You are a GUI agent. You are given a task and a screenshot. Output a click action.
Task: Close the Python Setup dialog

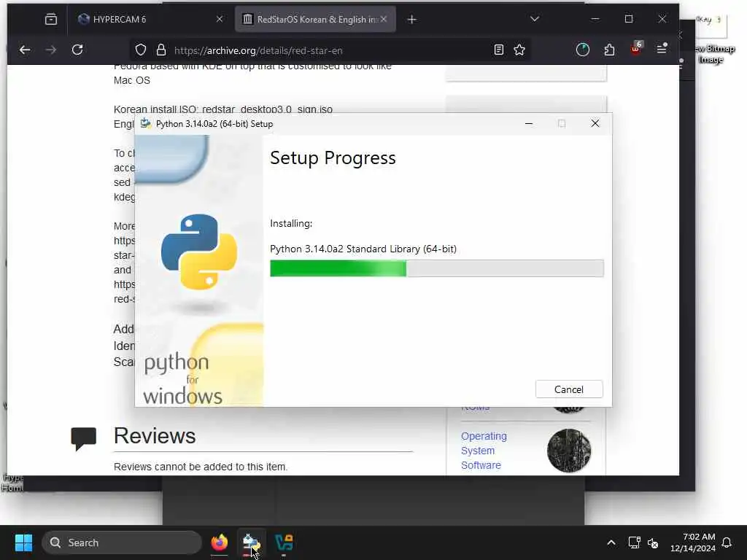pos(595,123)
